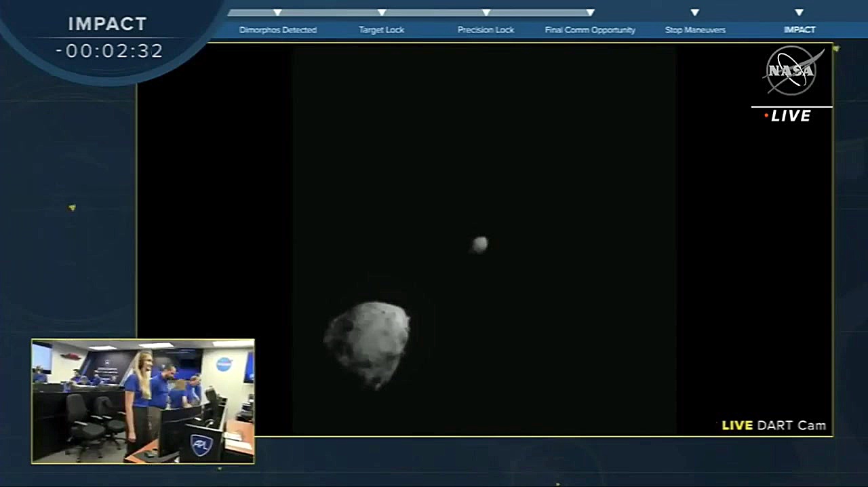Click the Final Comm Opportunity marker triangle
Viewport: 868px width, 487px height.
(591, 12)
